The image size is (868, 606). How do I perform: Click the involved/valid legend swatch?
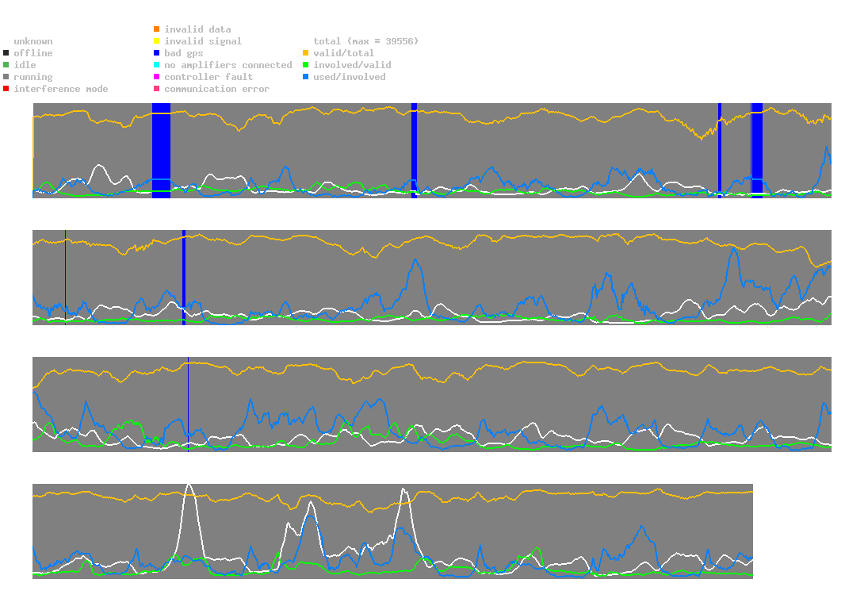[305, 65]
